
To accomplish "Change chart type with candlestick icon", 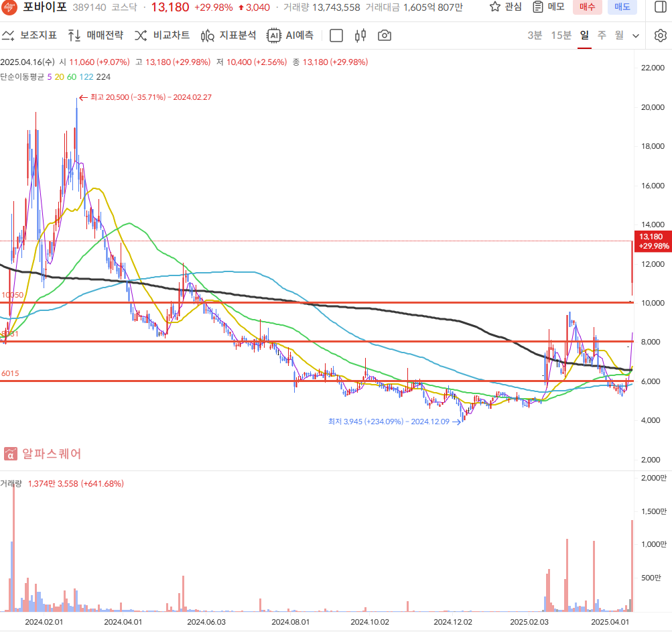I will [360, 36].
